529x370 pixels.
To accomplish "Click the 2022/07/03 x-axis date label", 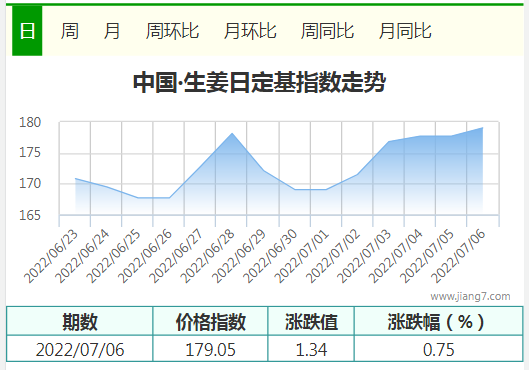I will (x=364, y=256).
